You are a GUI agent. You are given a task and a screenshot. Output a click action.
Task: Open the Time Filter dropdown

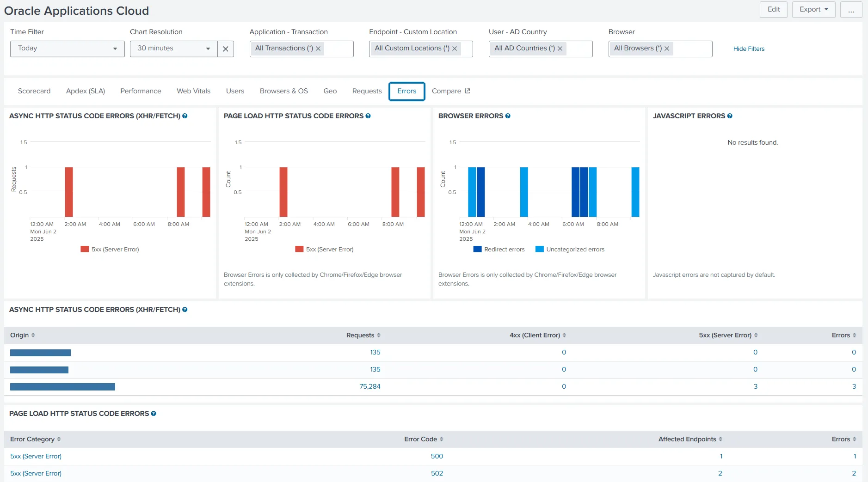68,49
